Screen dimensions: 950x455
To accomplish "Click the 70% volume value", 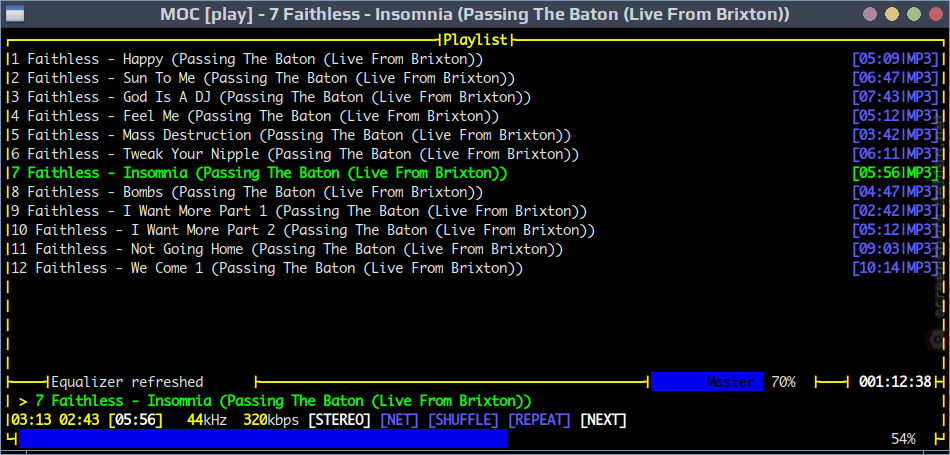I will tap(783, 382).
